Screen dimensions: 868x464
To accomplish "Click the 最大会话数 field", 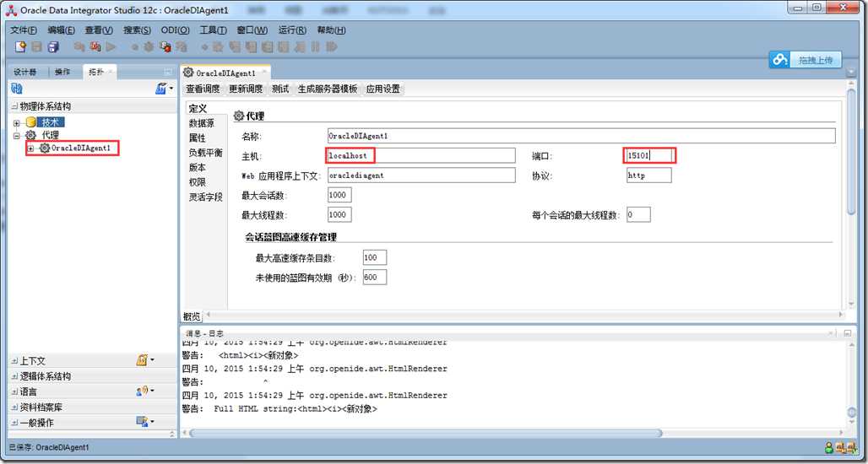I will (339, 195).
